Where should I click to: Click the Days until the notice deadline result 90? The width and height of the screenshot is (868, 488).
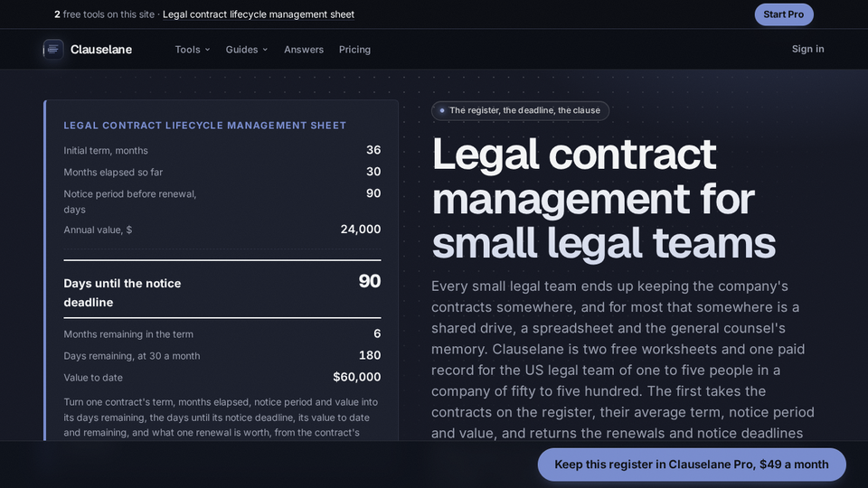coord(369,281)
